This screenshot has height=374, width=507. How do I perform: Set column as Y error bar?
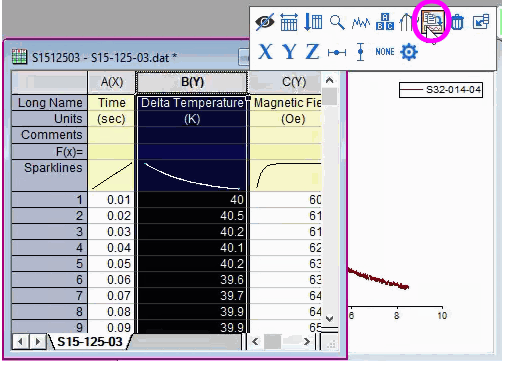pos(360,52)
